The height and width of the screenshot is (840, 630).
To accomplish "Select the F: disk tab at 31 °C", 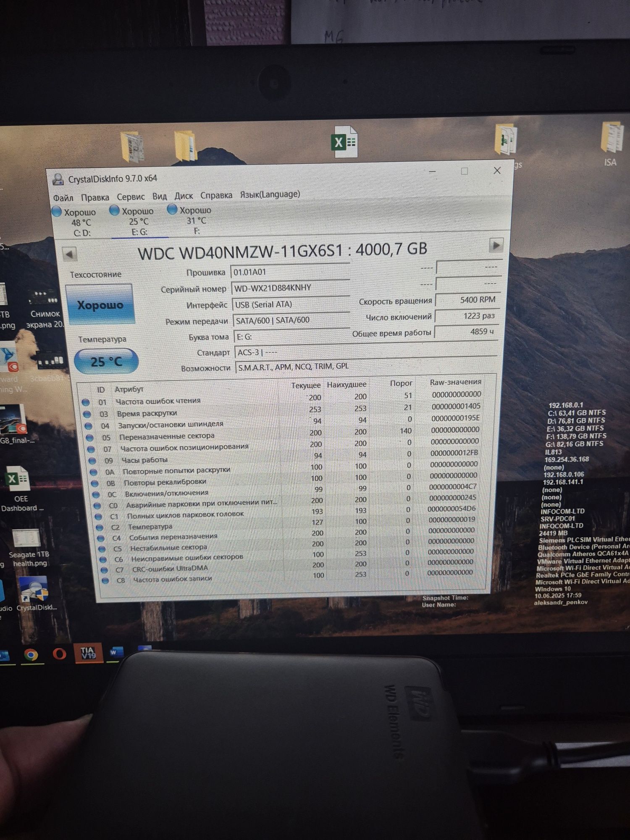I will point(195,220).
